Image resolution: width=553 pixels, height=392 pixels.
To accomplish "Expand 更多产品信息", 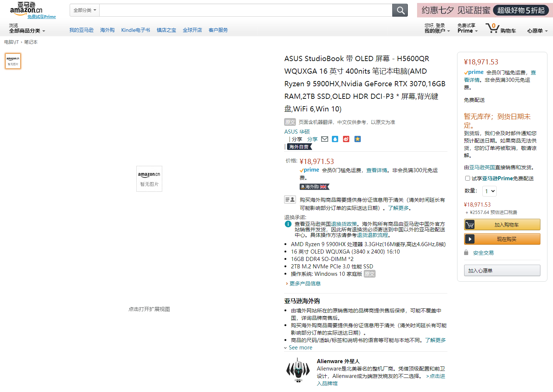I will [303, 284].
